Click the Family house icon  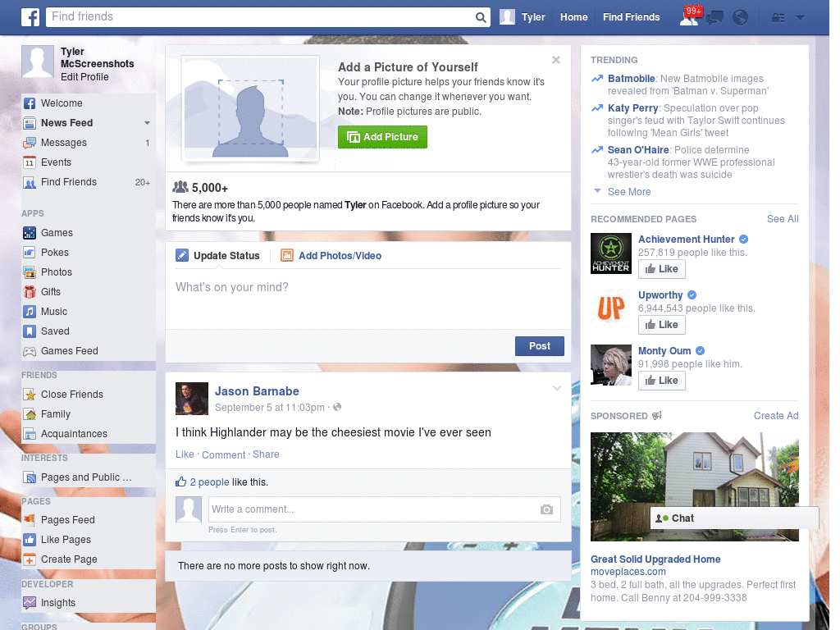pyautogui.click(x=30, y=414)
